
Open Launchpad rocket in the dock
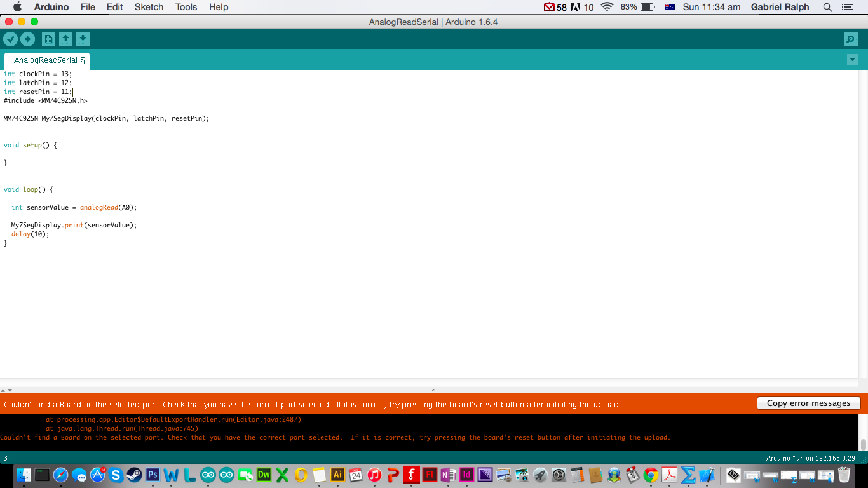point(540,475)
